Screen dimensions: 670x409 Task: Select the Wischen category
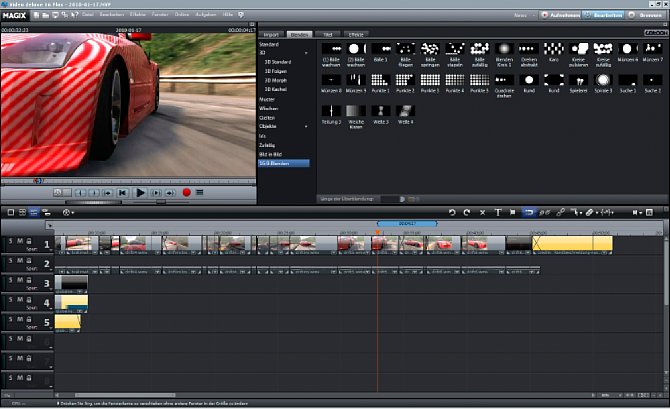[268, 109]
